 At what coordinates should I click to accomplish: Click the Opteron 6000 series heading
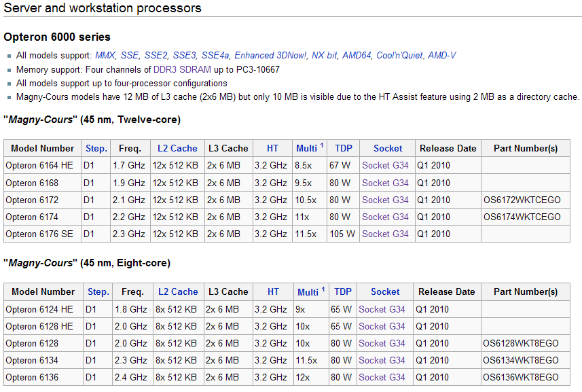pyautogui.click(x=57, y=37)
